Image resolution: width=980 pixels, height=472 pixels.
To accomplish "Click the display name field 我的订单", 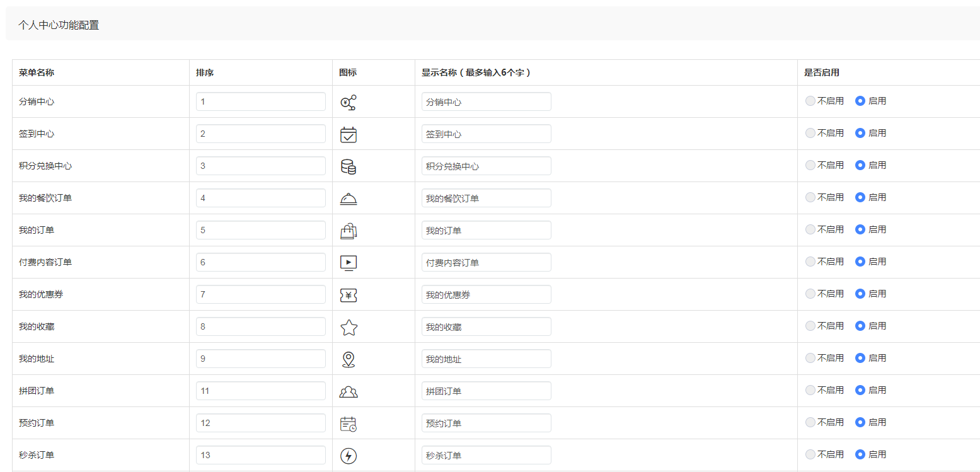I will 487,230.
